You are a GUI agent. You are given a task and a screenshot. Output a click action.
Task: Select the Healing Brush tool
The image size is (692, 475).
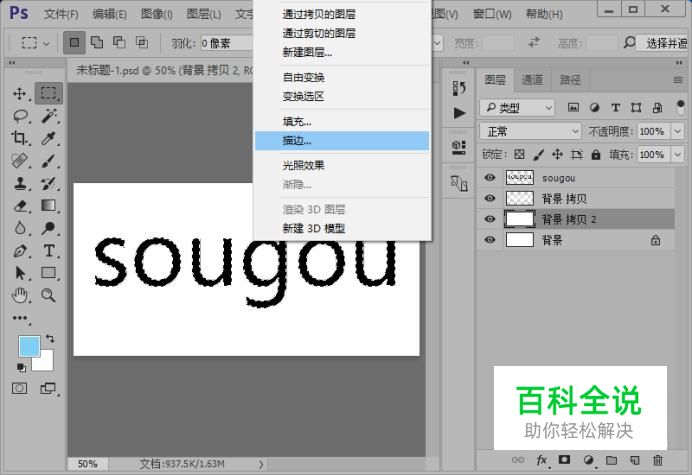coord(20,161)
